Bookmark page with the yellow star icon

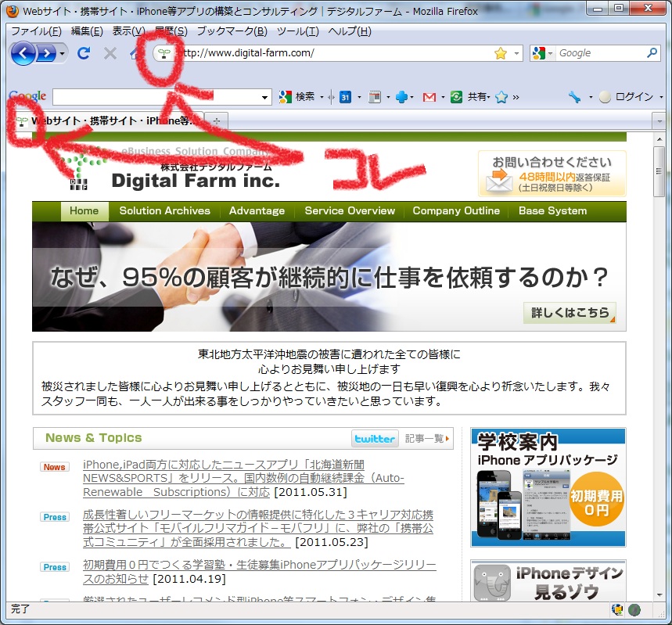pyautogui.click(x=500, y=53)
